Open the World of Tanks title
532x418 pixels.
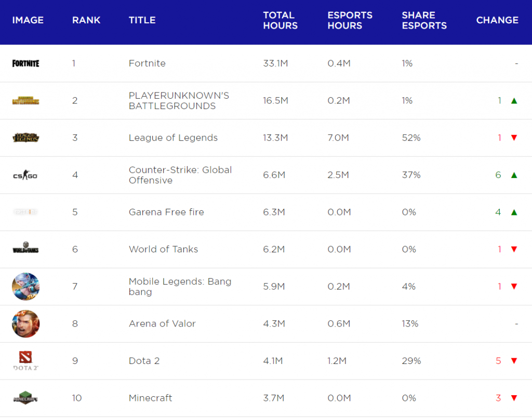163,249
